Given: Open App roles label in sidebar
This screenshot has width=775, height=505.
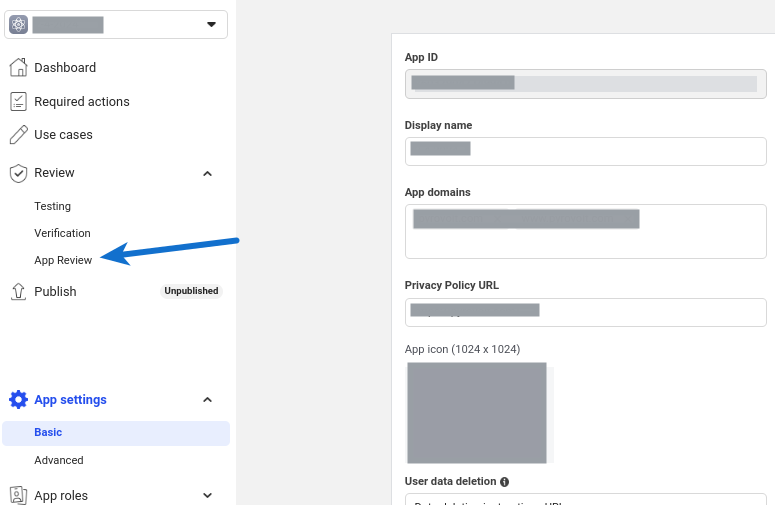Looking at the screenshot, I should pos(61,495).
